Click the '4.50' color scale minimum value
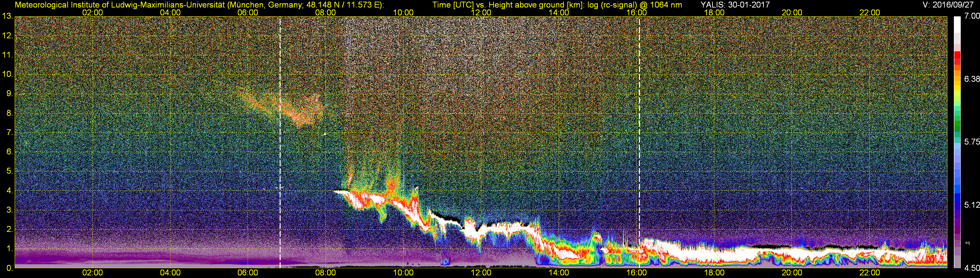The width and height of the screenshot is (980, 278). tap(972, 268)
